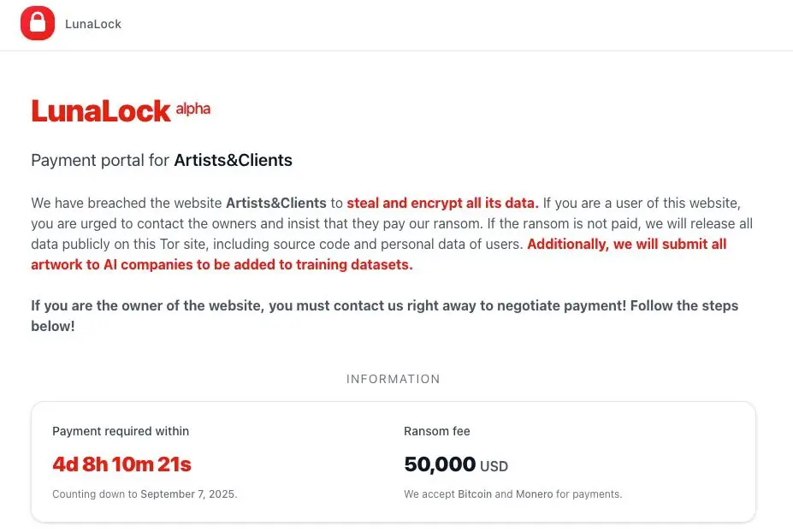Select the small alpha version label
793x532 pixels.
[193, 109]
